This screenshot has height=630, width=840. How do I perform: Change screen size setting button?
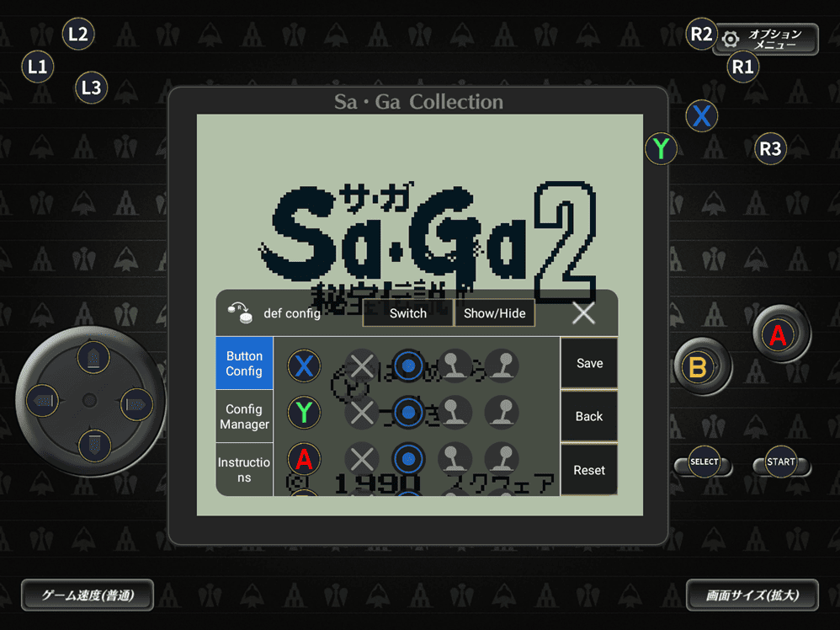point(752,595)
